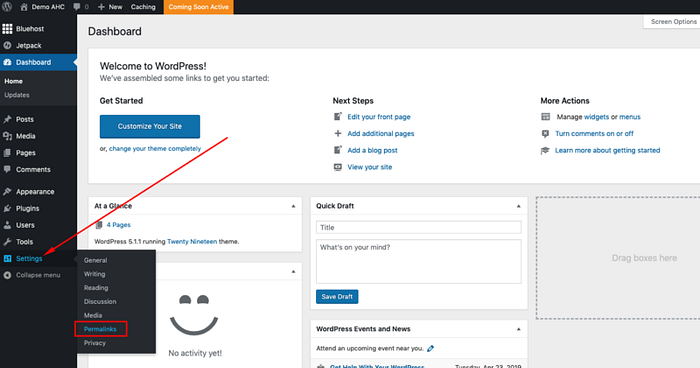Image resolution: width=700 pixels, height=368 pixels.
Task: Open Caching in the admin bar
Action: [x=143, y=7]
